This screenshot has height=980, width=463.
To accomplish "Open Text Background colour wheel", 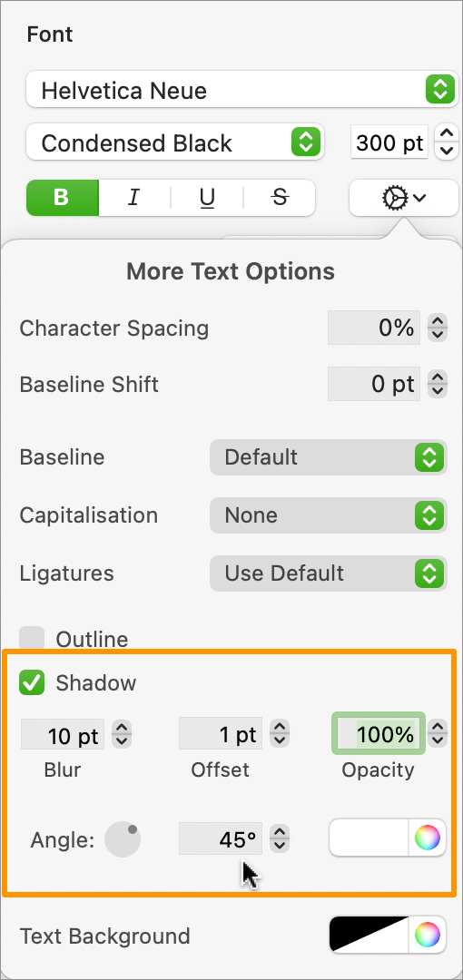I will 428,936.
